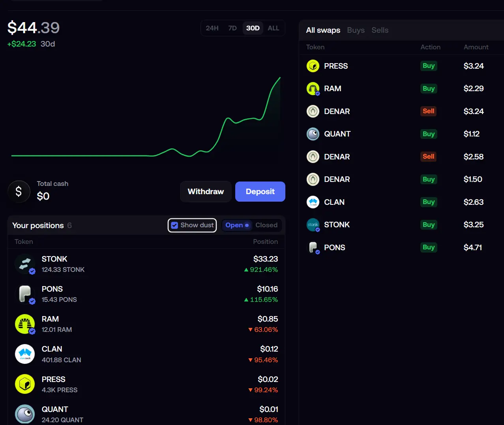Click the CLAN token icon in positions
The width and height of the screenshot is (504, 425).
pos(25,354)
